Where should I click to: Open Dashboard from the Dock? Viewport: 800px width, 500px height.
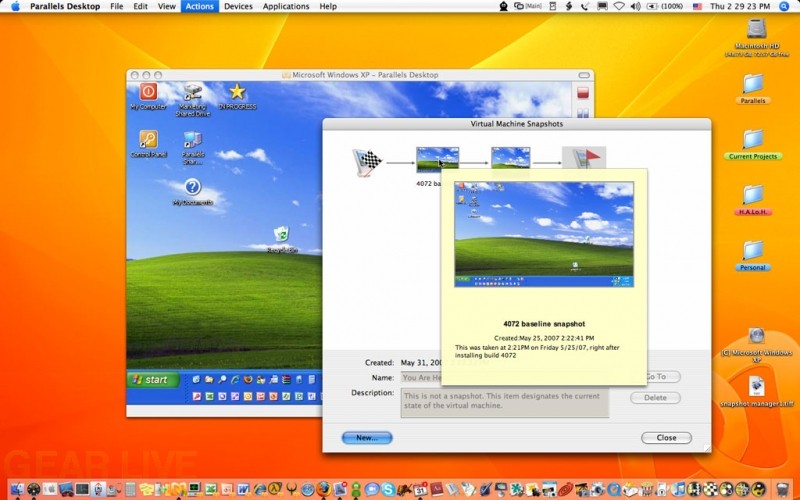[x=33, y=489]
